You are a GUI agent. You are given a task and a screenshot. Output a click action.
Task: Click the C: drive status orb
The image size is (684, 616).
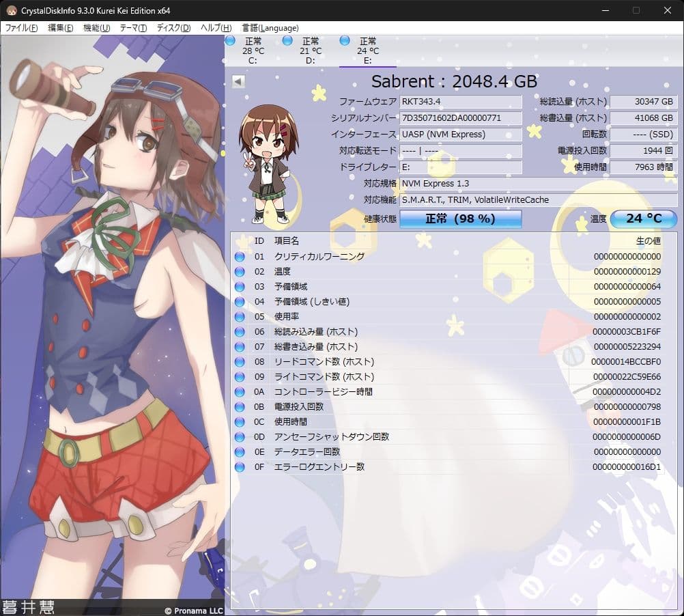(x=230, y=41)
